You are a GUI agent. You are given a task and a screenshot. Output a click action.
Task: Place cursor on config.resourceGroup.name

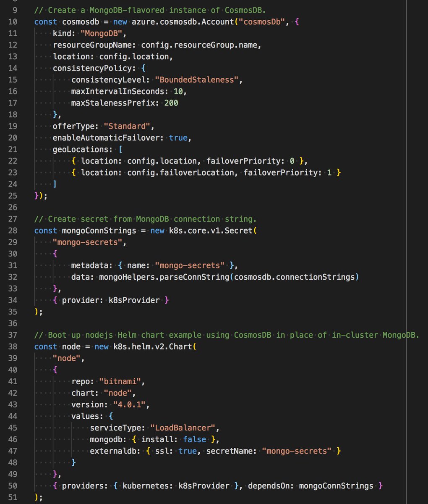[199, 45]
